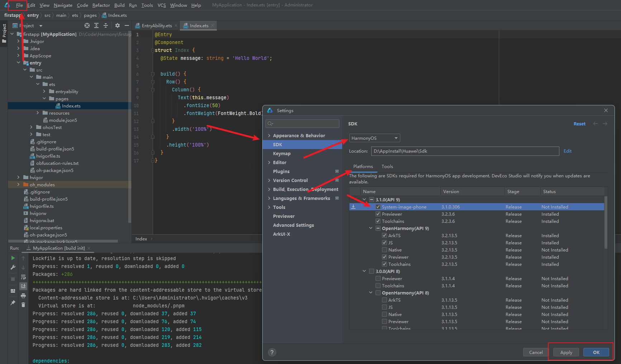Screen dimensions: 621x364
Task: Open the HarmonyOS SDK type dropdown
Action: point(374,138)
